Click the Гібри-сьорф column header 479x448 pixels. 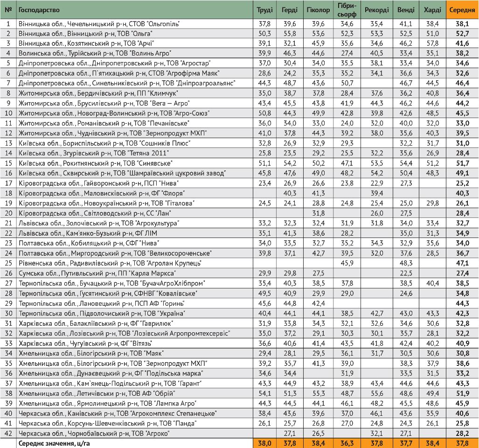(346, 10)
